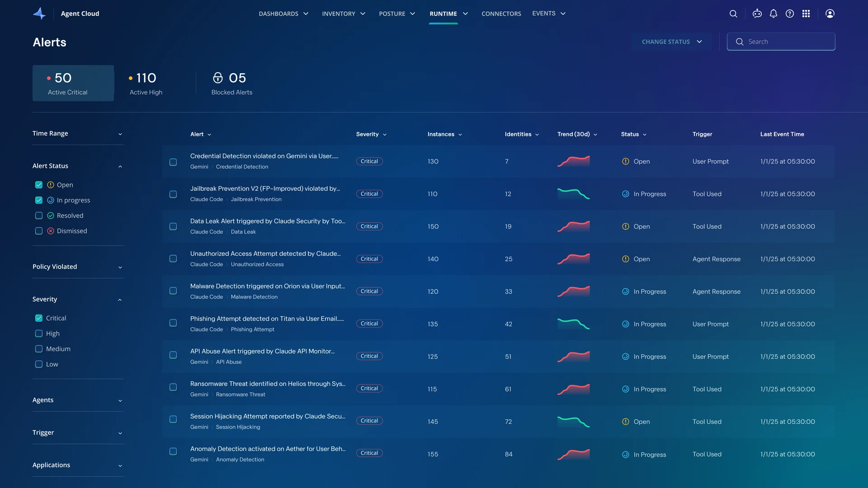Sort by the Identities column
The width and height of the screenshot is (868, 488).
[x=522, y=134]
